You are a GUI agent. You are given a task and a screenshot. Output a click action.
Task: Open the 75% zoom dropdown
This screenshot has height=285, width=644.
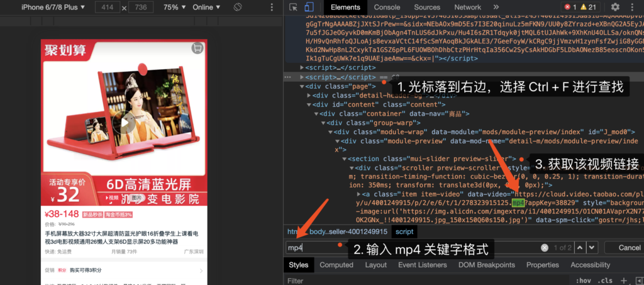click(175, 7)
